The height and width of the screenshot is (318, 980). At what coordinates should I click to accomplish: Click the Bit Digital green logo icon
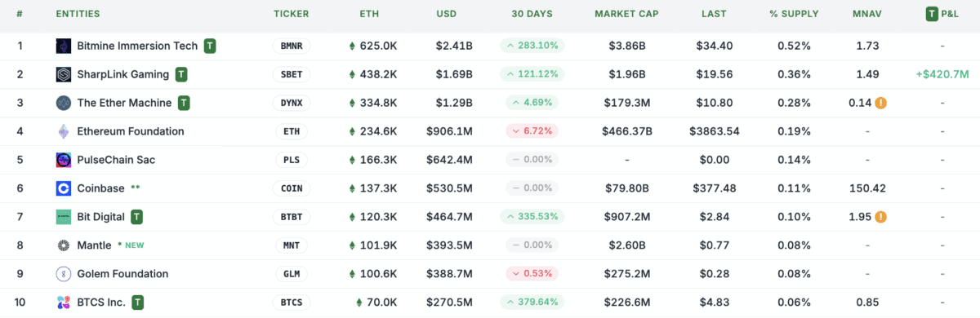(x=64, y=217)
